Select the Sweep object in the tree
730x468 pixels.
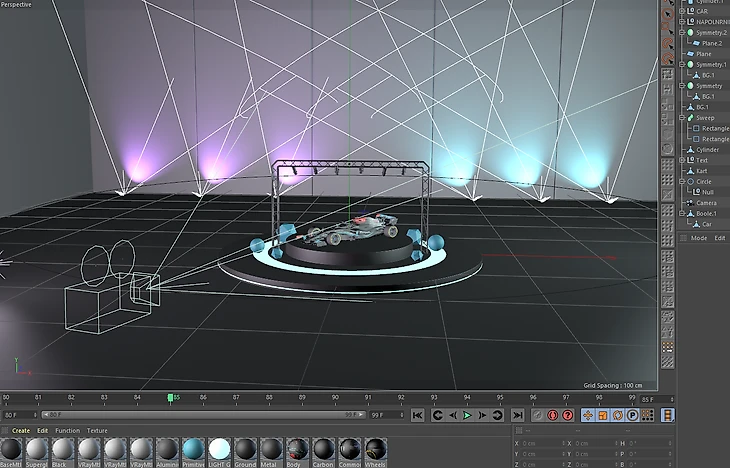tap(705, 118)
